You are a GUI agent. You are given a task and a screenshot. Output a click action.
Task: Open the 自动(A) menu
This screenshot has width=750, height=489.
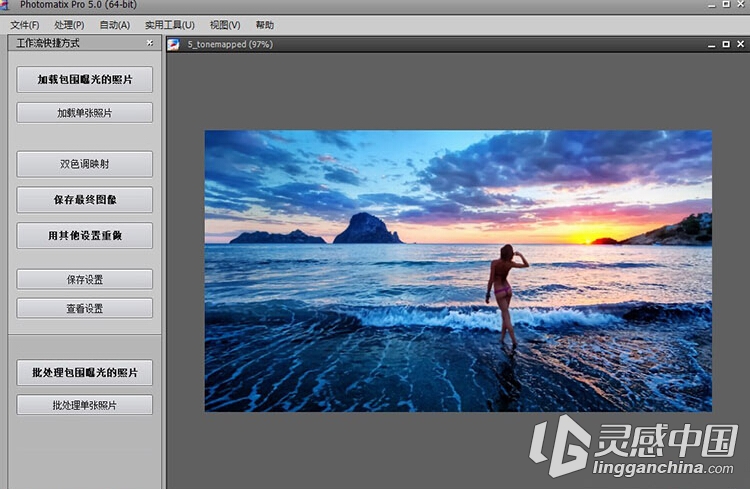(115, 25)
